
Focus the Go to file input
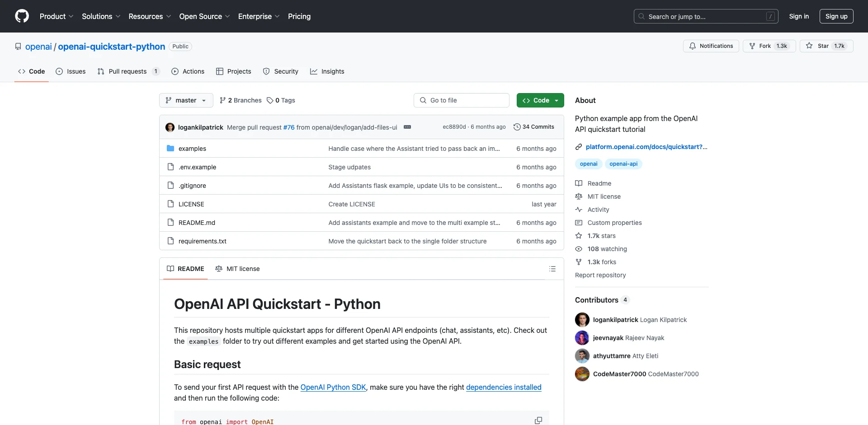tap(462, 100)
